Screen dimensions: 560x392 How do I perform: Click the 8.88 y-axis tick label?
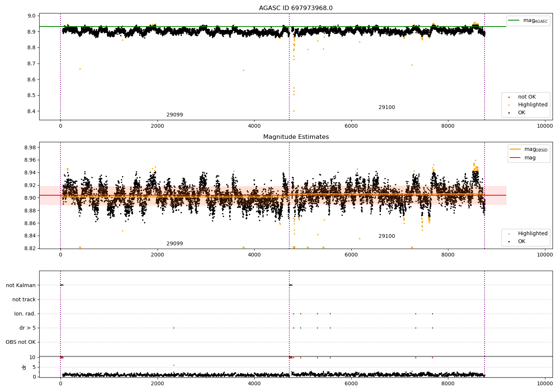(31, 211)
